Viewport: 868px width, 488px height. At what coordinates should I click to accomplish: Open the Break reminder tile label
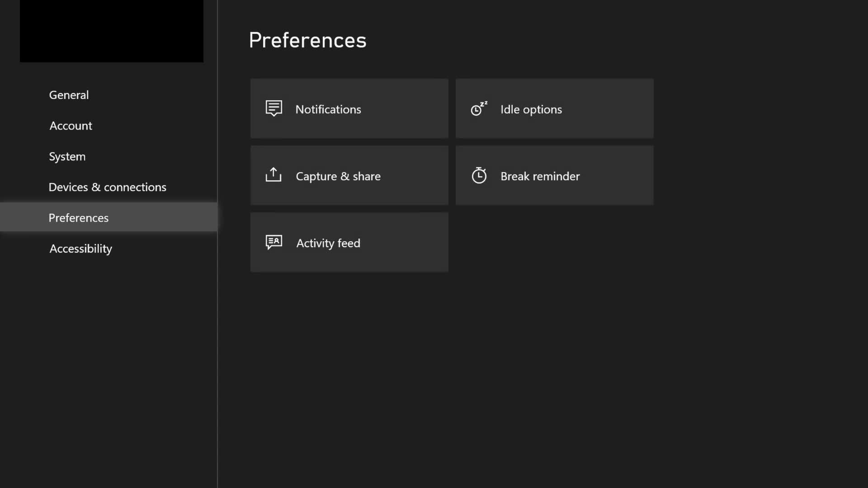click(x=540, y=176)
